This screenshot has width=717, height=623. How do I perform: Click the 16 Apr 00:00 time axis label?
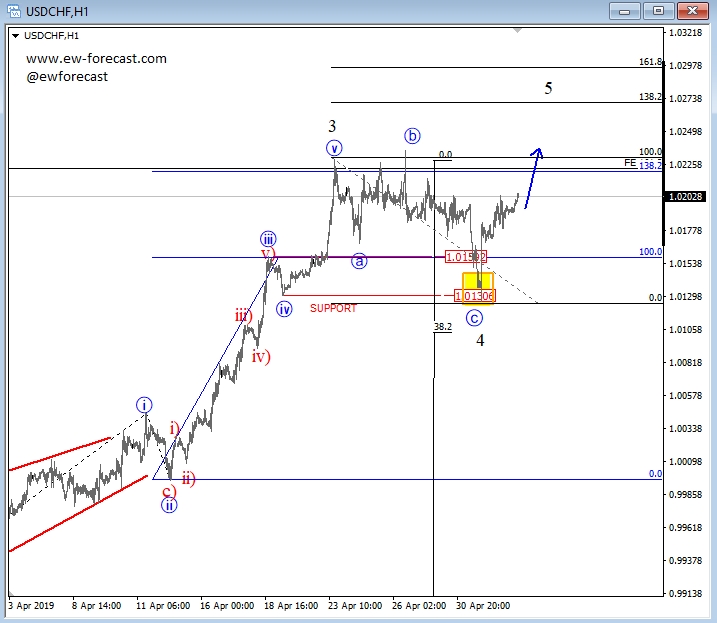click(x=227, y=606)
